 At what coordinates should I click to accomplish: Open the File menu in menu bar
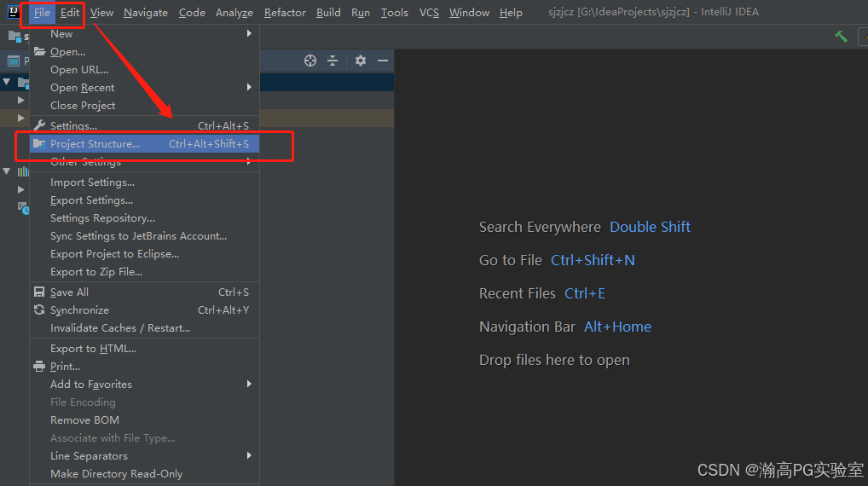coord(42,12)
